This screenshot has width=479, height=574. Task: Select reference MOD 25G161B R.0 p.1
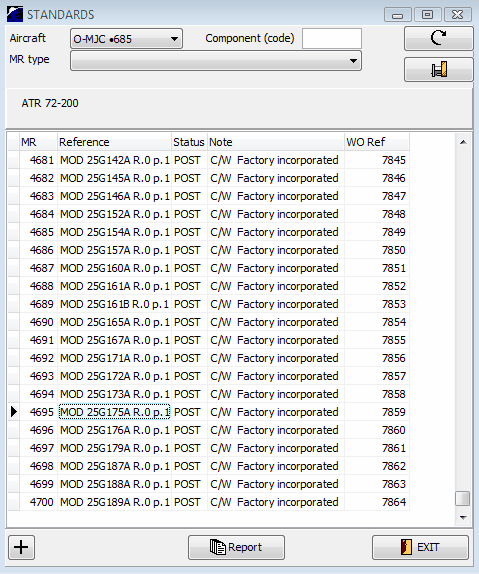pyautogui.click(x=114, y=304)
